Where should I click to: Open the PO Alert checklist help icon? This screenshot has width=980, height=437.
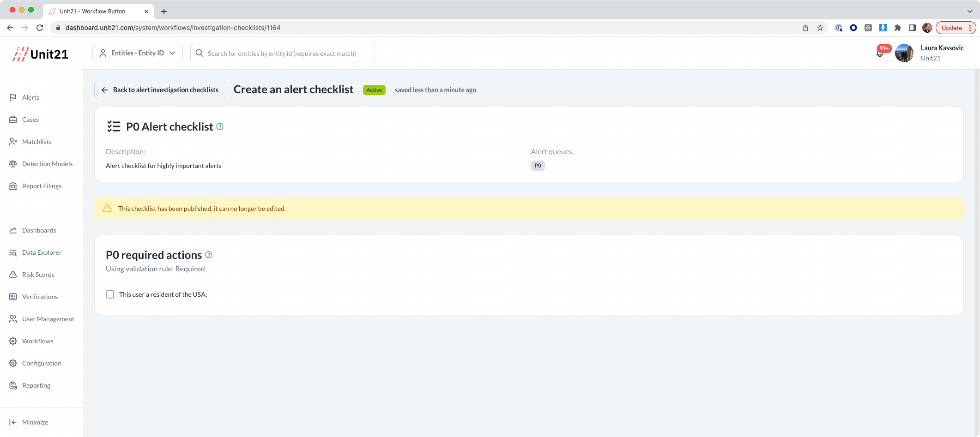(x=220, y=126)
